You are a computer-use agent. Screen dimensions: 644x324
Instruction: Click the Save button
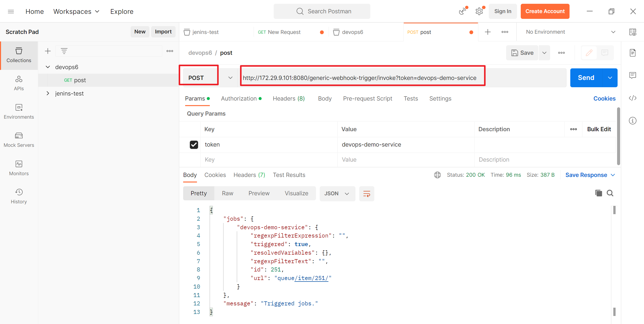[522, 53]
